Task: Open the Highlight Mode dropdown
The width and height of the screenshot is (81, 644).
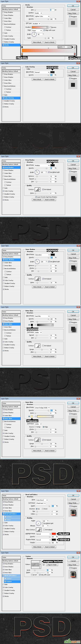Action: pos(43,534)
